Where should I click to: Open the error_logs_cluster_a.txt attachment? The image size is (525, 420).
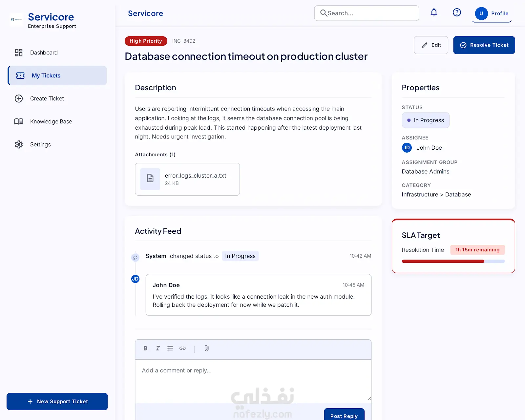point(187,179)
